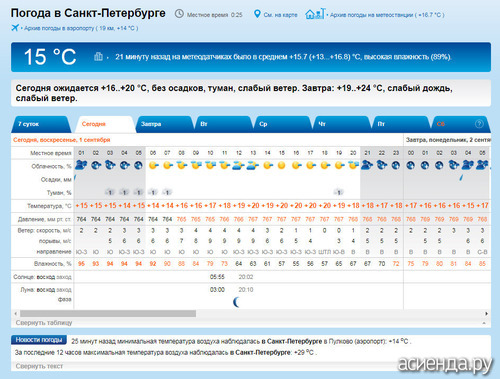Click the Туман, % row label
500x379 pixels.
point(59,193)
